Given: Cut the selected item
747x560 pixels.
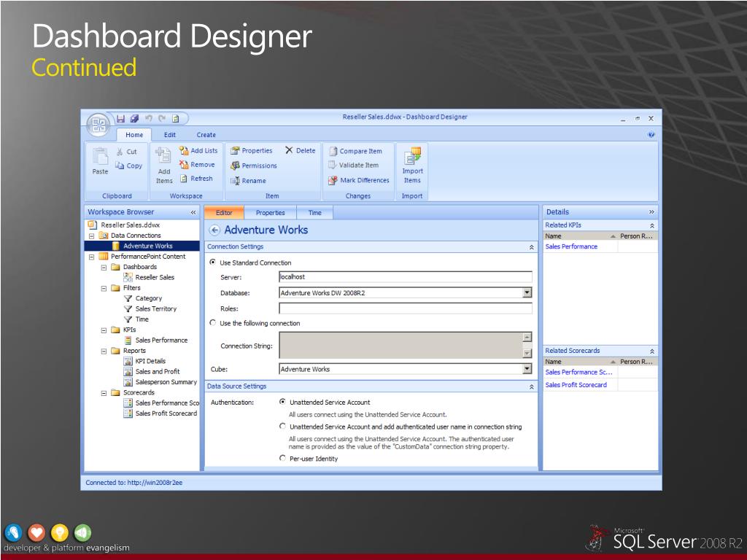Looking at the screenshot, I should pyautogui.click(x=127, y=152).
